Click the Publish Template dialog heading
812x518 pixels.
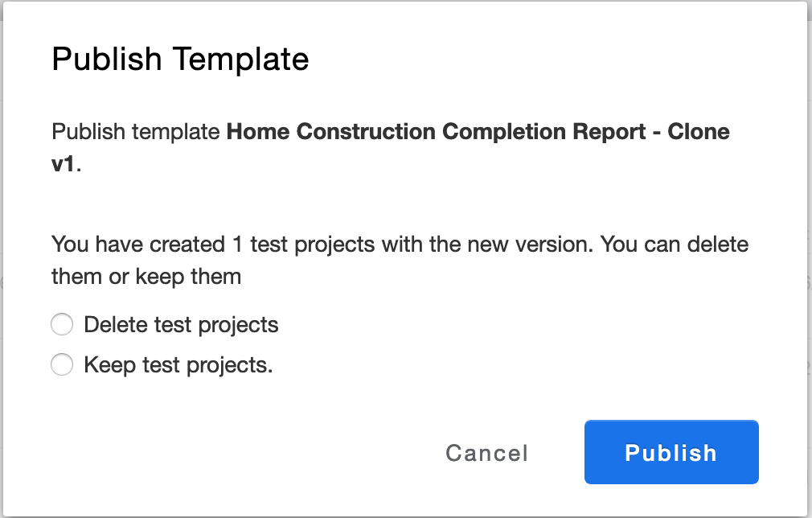coord(180,59)
